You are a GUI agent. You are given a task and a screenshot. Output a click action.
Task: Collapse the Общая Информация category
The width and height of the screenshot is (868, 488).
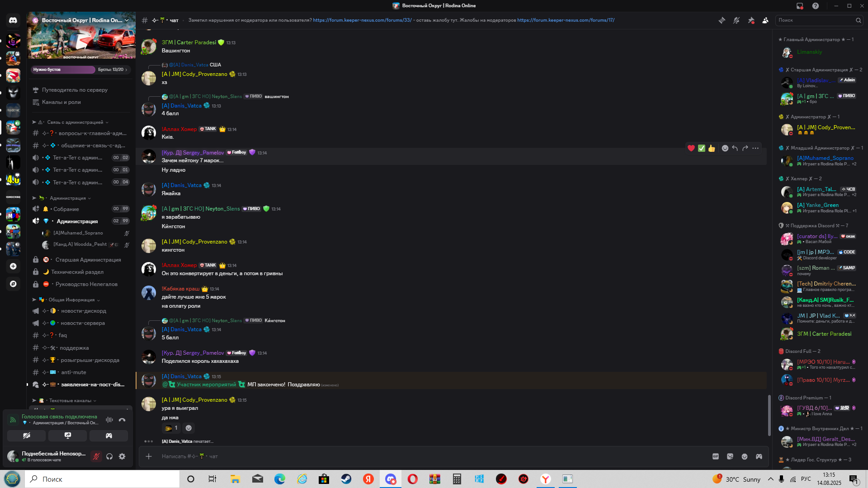pos(71,300)
